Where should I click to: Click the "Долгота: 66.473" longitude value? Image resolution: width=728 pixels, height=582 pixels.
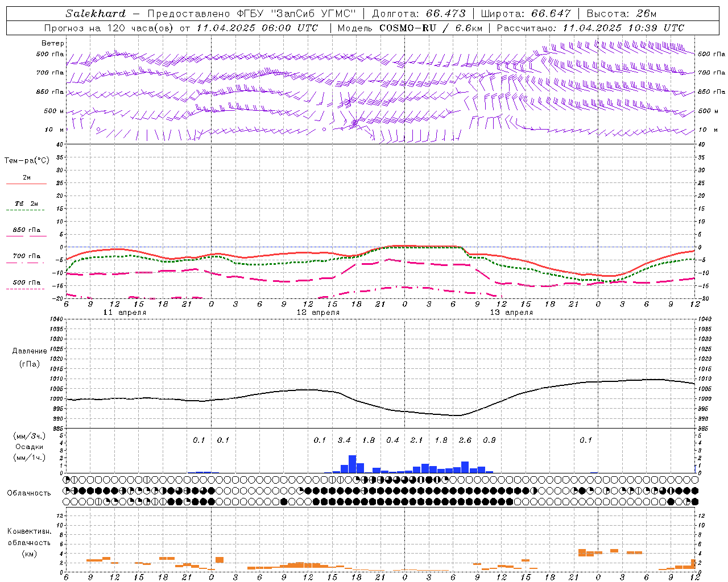pyautogui.click(x=419, y=14)
